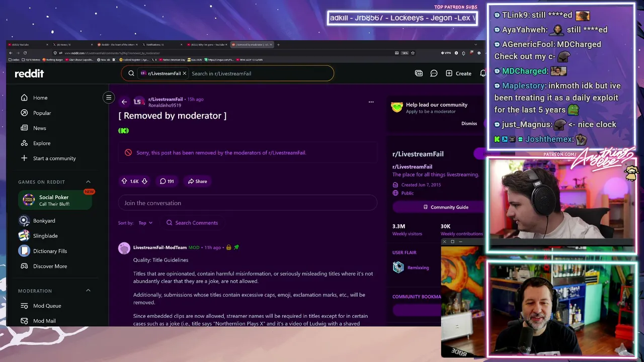This screenshot has height=362, width=644.
Task: Open the sidebar hamburger menu
Action: [x=109, y=98]
